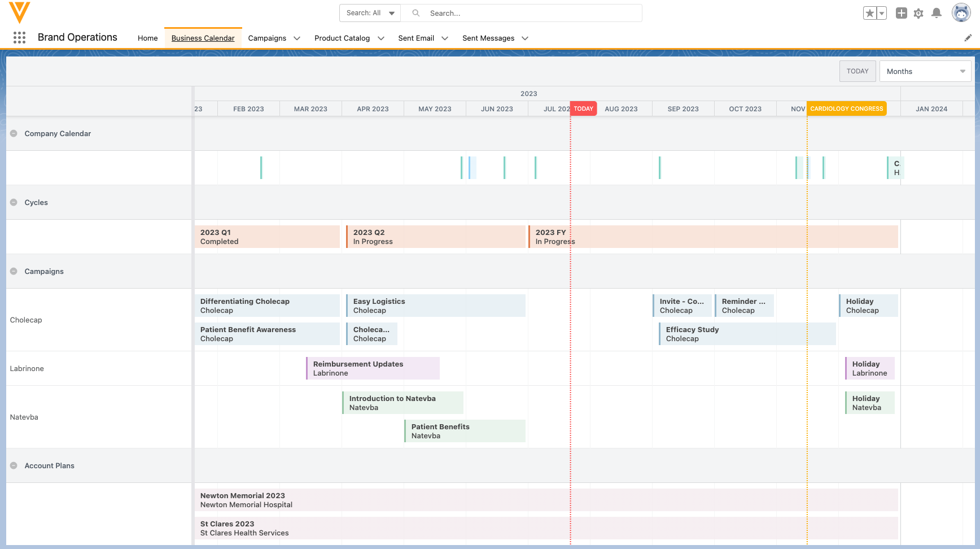
Task: Collapse the Account Plans section
Action: (x=14, y=466)
